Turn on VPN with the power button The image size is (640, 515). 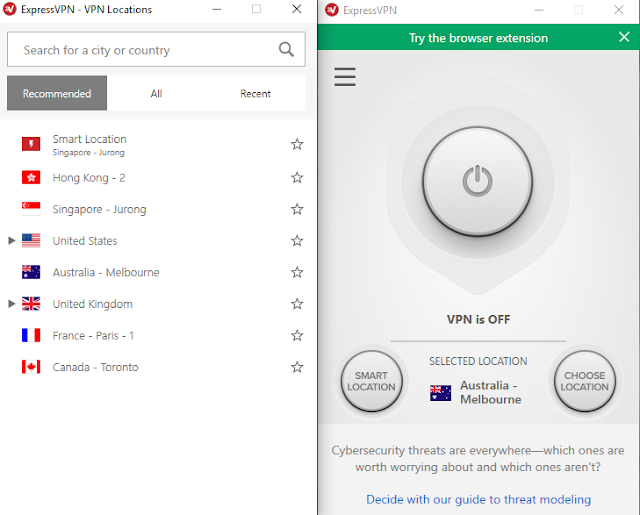478,181
